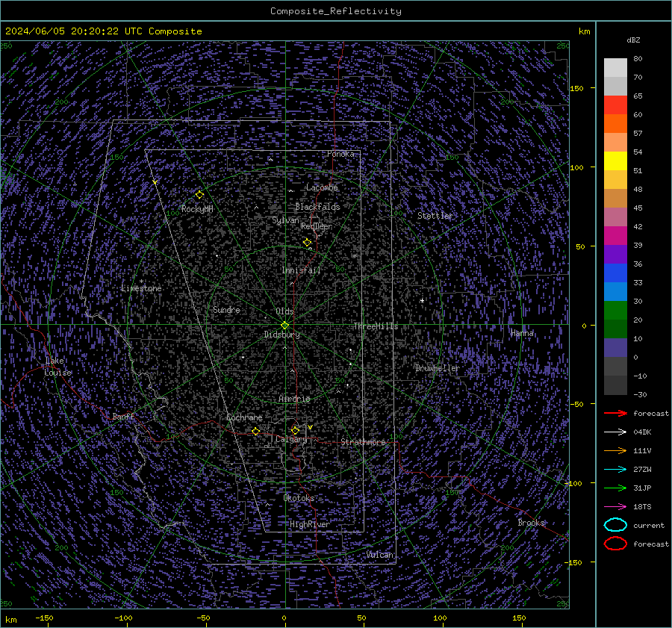Click the current legend label
The image size is (672, 628).
648,526
